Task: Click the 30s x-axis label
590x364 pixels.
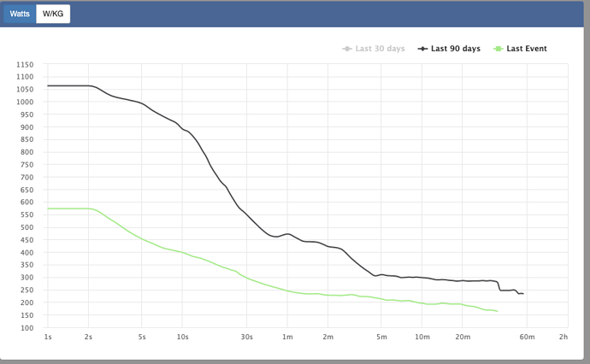Action: [247, 337]
